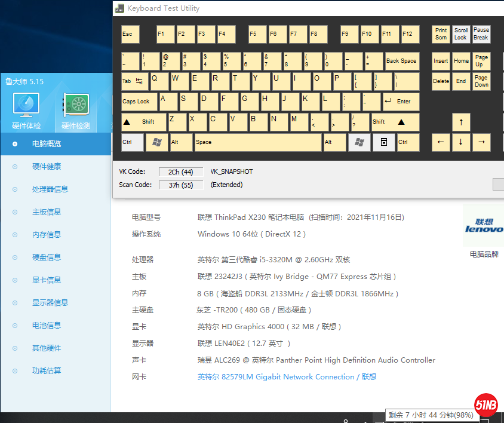
Task: Click the Esc key
Action: click(x=130, y=34)
